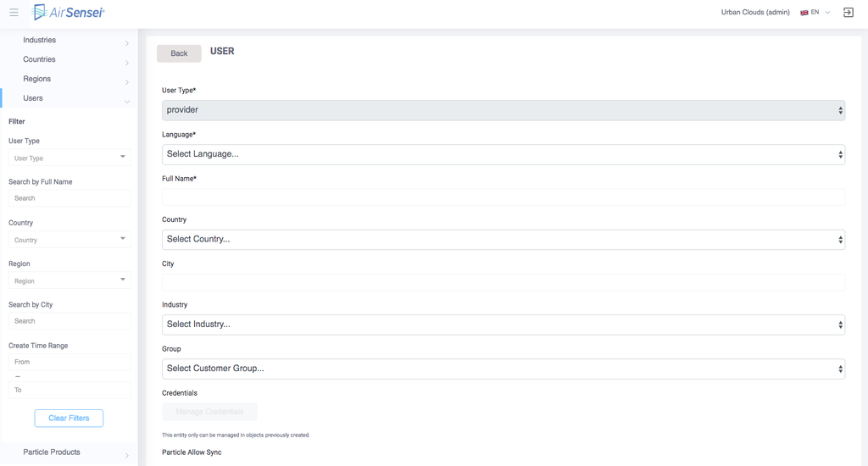Open the User Type filter dropdown
This screenshot has width=868, height=466.
70,158
